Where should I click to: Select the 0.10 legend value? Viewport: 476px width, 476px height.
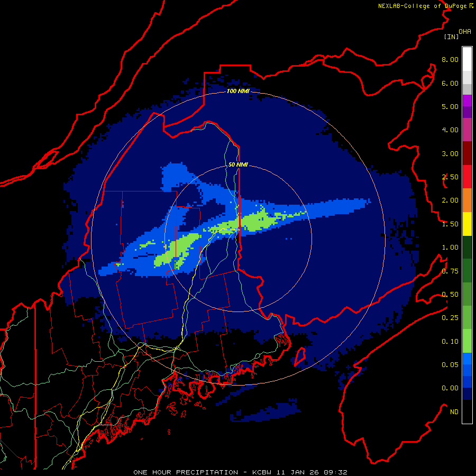tap(450, 342)
